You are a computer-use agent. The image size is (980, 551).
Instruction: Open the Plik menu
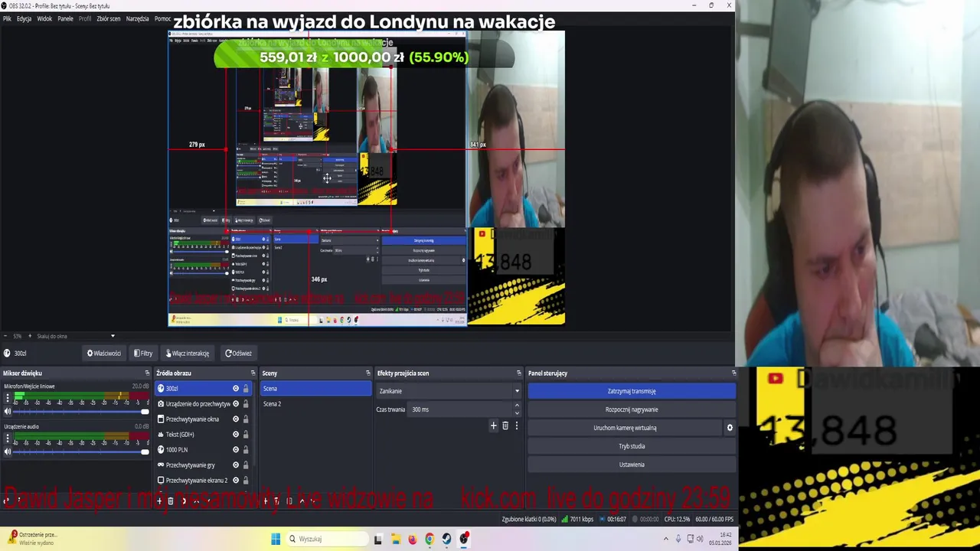(7, 18)
